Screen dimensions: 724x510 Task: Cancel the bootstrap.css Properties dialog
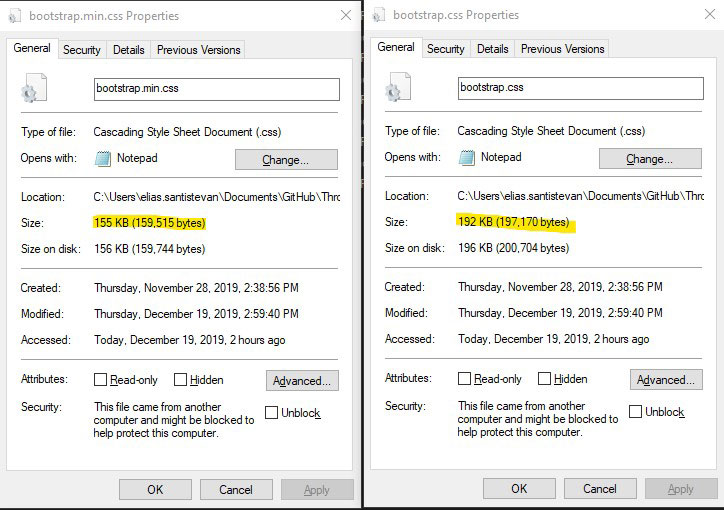(x=600, y=489)
